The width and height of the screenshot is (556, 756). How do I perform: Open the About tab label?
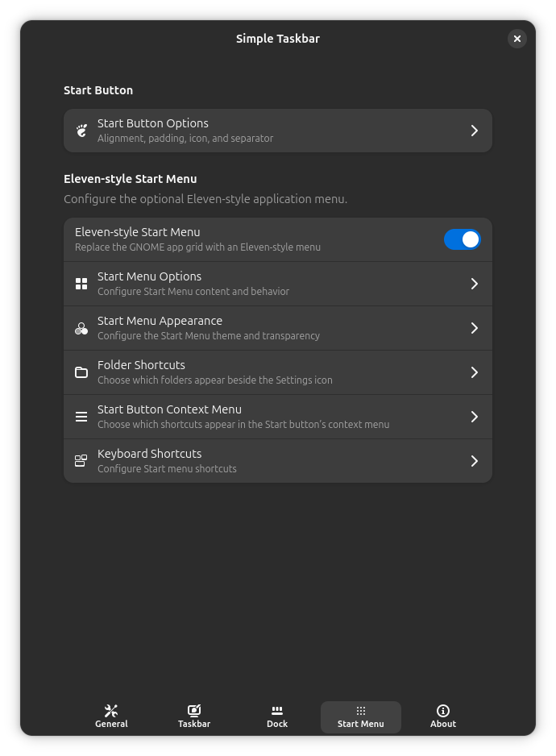(443, 724)
